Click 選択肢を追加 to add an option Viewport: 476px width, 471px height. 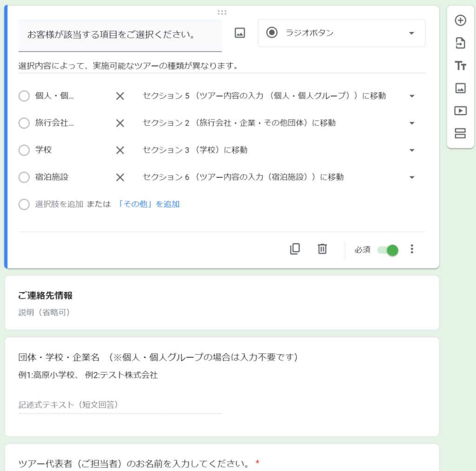click(59, 204)
